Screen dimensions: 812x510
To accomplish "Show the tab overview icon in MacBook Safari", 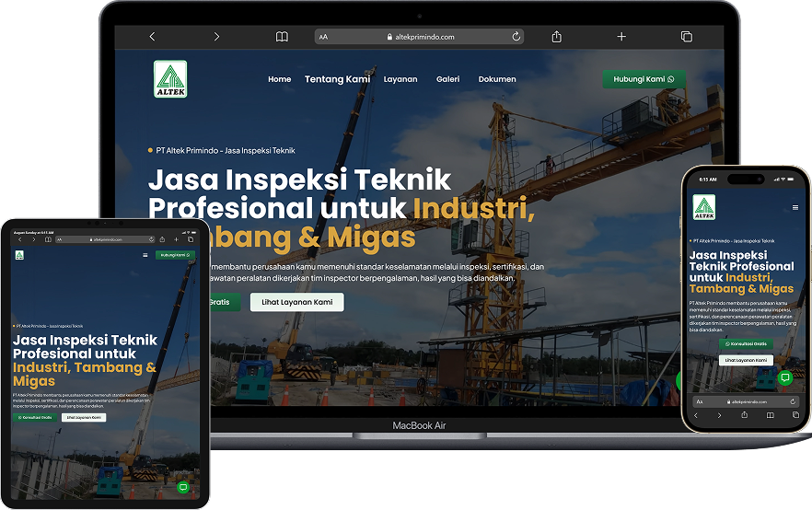I will (687, 37).
